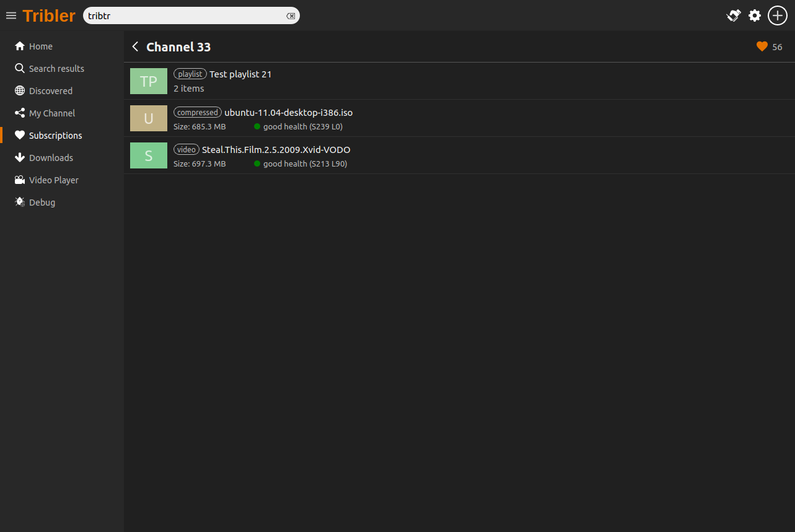Go to Search results
This screenshot has height=532, width=795.
(x=56, y=69)
